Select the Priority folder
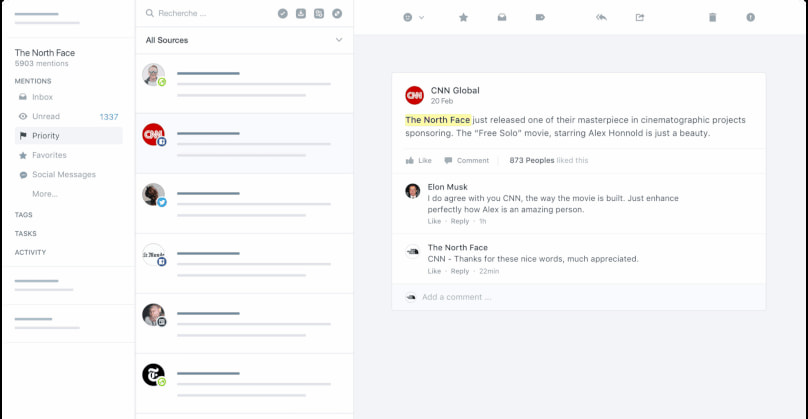This screenshot has width=808, height=419. (x=69, y=136)
